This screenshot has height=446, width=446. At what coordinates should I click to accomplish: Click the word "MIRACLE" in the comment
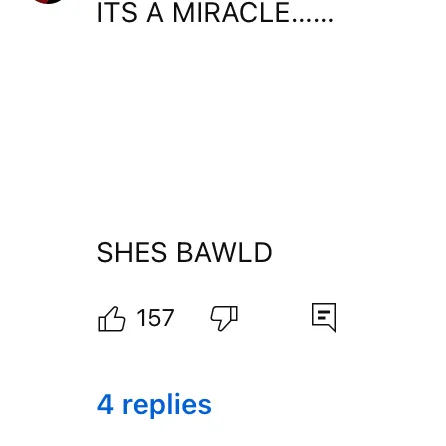231,13
